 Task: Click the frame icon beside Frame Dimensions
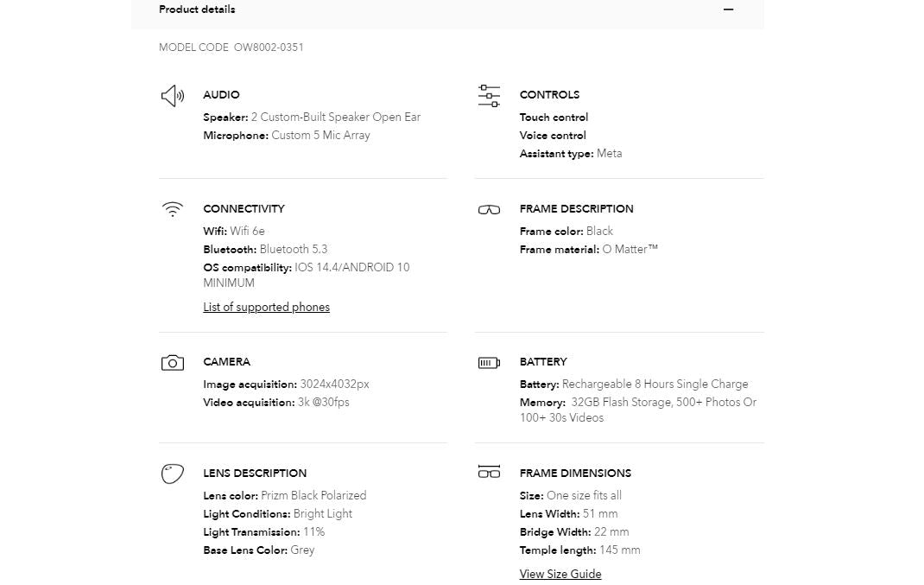click(x=489, y=472)
